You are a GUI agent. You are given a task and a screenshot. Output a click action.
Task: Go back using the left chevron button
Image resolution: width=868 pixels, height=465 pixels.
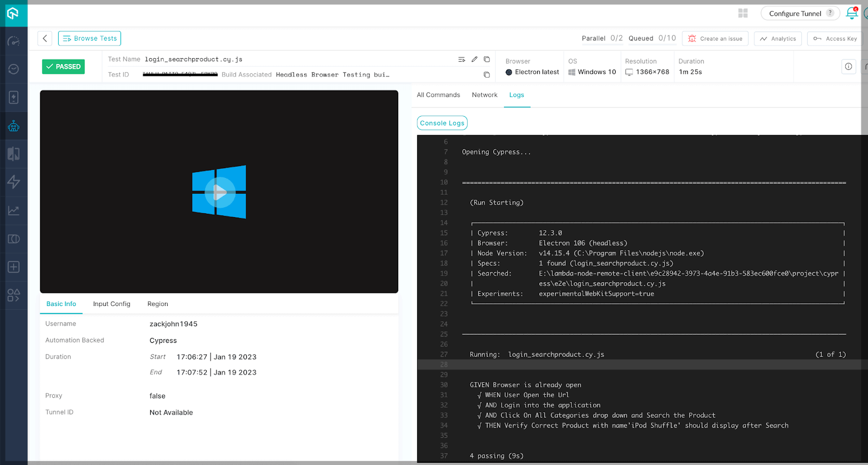(x=45, y=39)
